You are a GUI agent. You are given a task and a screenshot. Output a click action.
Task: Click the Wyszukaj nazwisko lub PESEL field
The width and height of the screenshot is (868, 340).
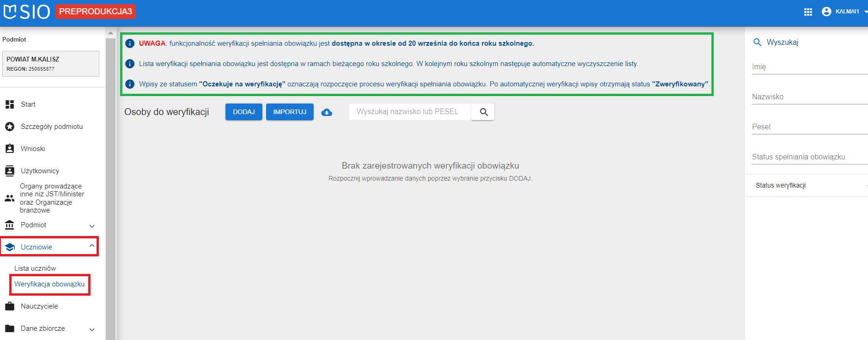[x=409, y=112]
